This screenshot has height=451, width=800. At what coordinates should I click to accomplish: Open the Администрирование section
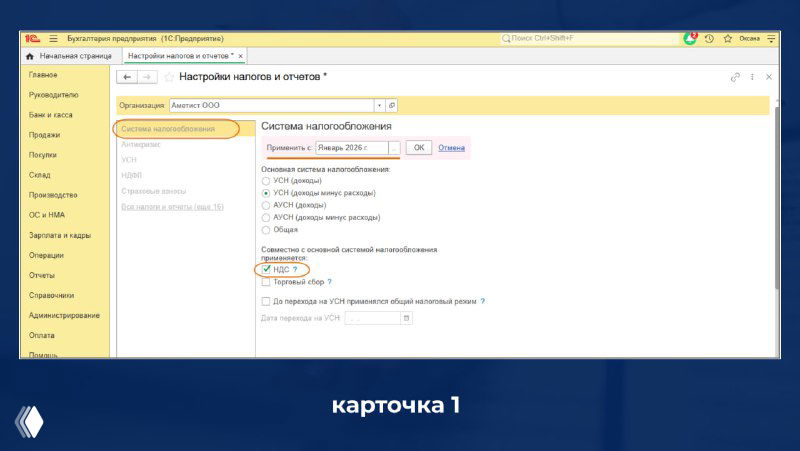pyautogui.click(x=64, y=316)
